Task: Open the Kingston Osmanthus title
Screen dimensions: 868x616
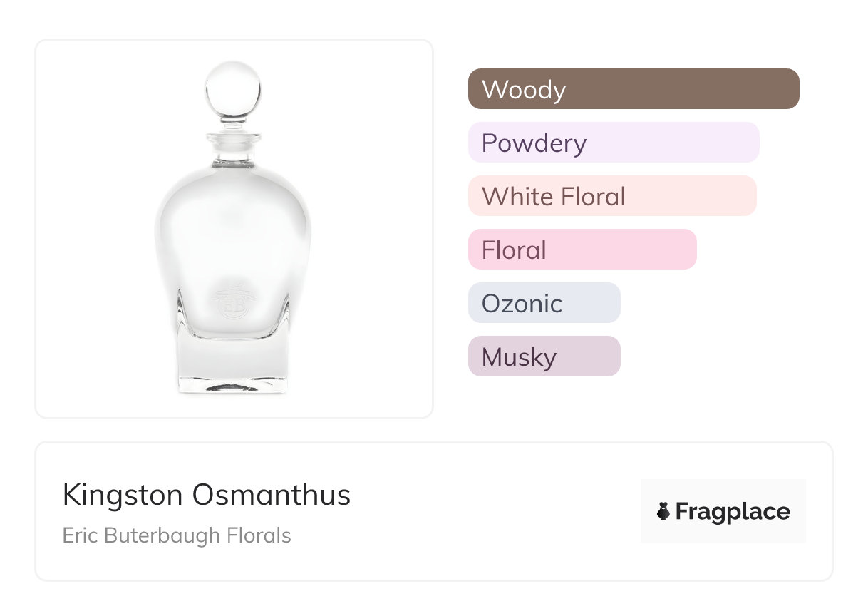Action: point(207,495)
